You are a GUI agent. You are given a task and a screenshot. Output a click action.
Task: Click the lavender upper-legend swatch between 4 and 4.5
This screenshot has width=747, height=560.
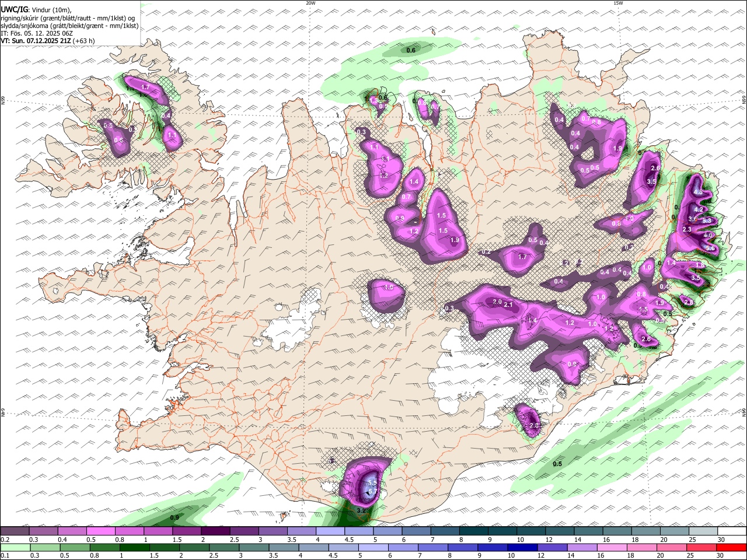(x=330, y=531)
